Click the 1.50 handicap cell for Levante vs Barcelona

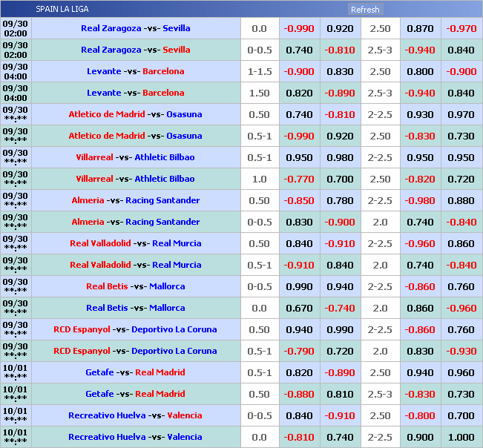(260, 93)
